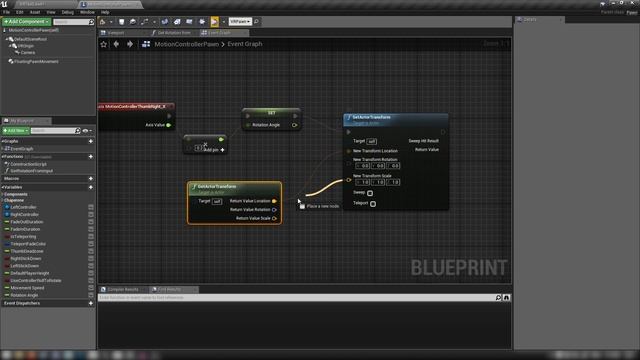Click the Find Results search magnifier icon
This screenshot has width=640, height=360.
tap(498, 298)
